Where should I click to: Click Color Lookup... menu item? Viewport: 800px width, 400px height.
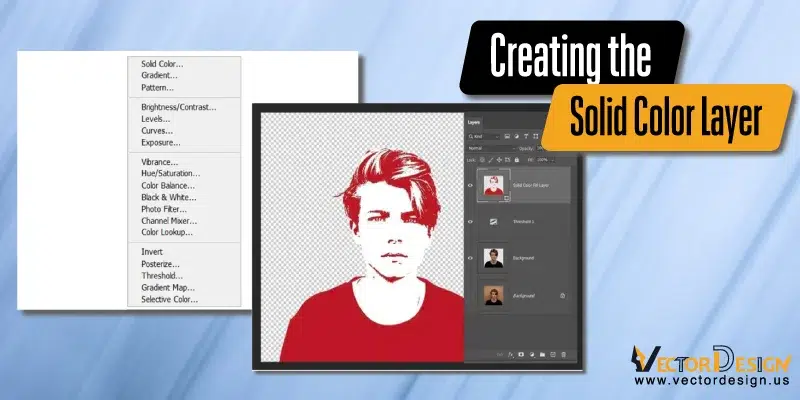(x=167, y=232)
